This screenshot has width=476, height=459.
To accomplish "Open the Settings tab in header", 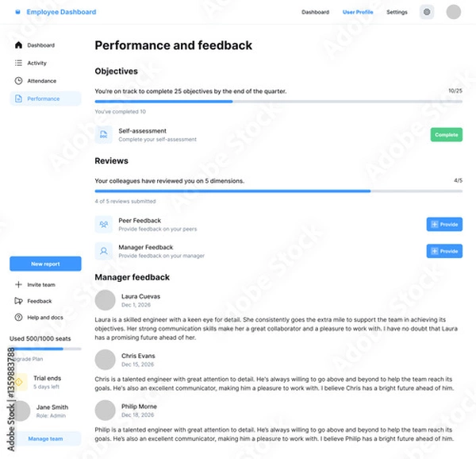I will tap(397, 12).
